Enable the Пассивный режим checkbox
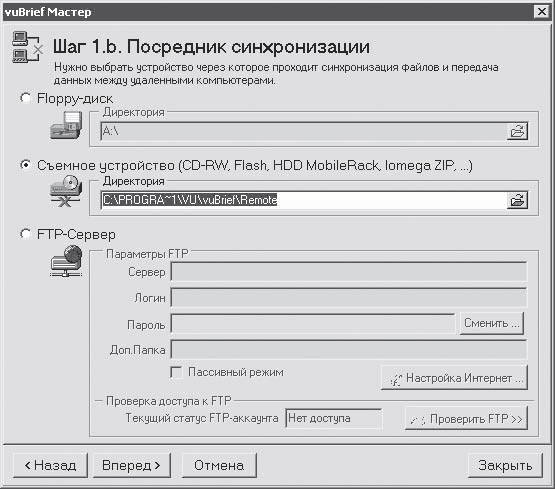This screenshot has height=489, width=555. [x=176, y=372]
